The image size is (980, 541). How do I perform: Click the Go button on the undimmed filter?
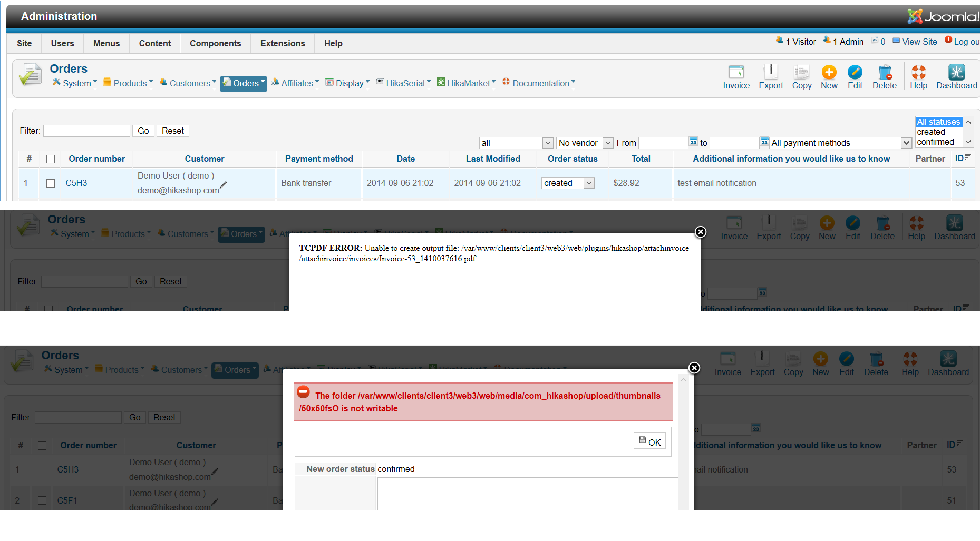[x=143, y=131]
